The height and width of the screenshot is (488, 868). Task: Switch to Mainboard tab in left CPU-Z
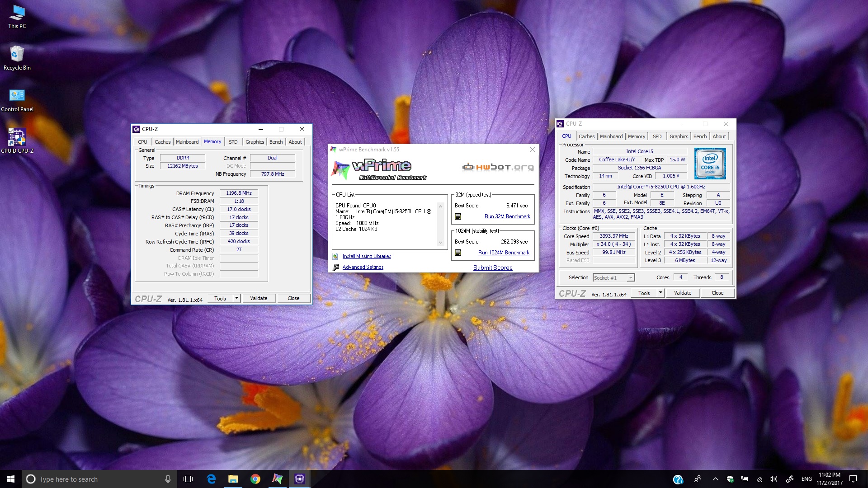click(x=187, y=142)
